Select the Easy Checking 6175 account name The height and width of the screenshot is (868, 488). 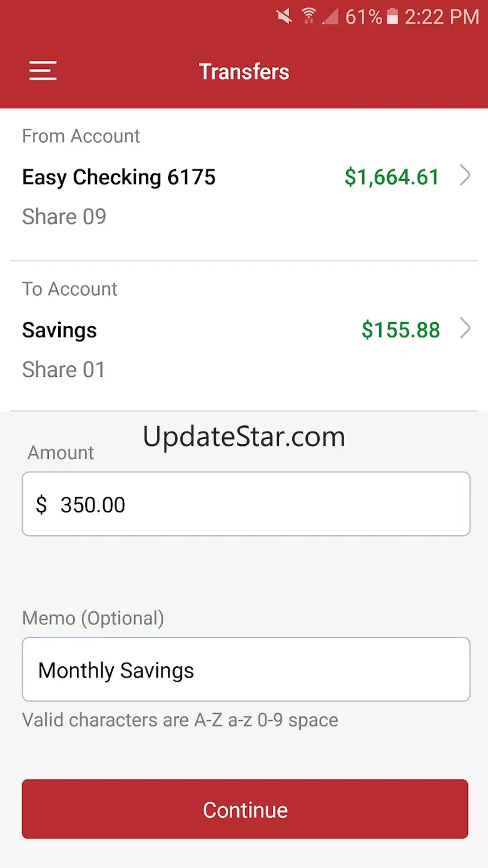(x=119, y=177)
